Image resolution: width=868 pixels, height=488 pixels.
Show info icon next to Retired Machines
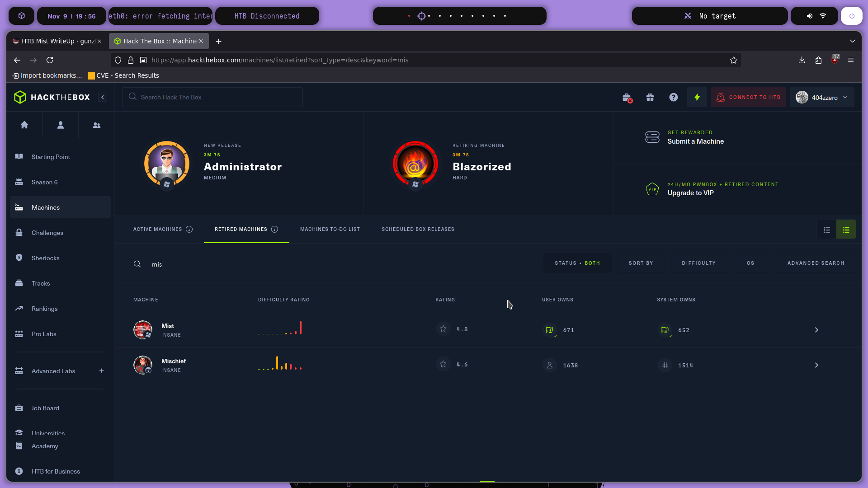274,230
